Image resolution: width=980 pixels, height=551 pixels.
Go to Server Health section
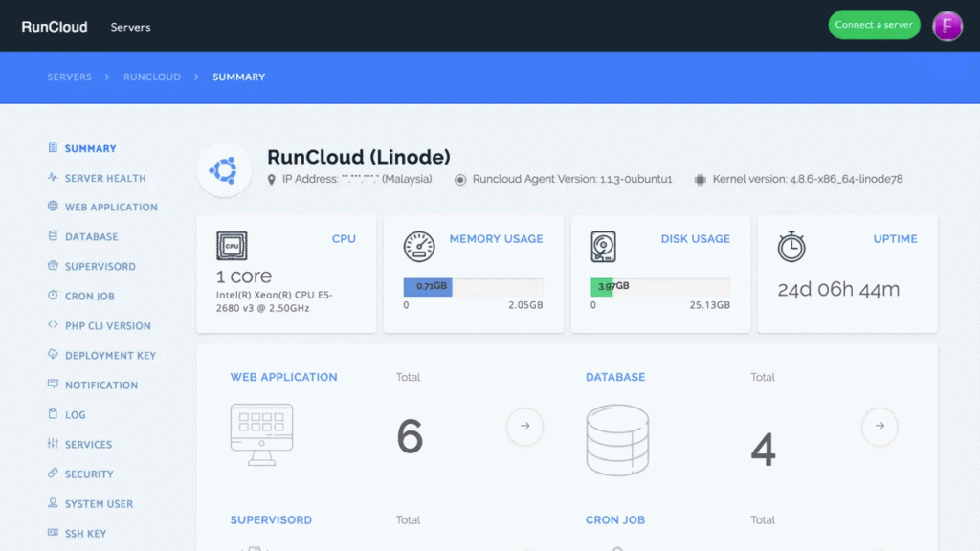tap(105, 178)
